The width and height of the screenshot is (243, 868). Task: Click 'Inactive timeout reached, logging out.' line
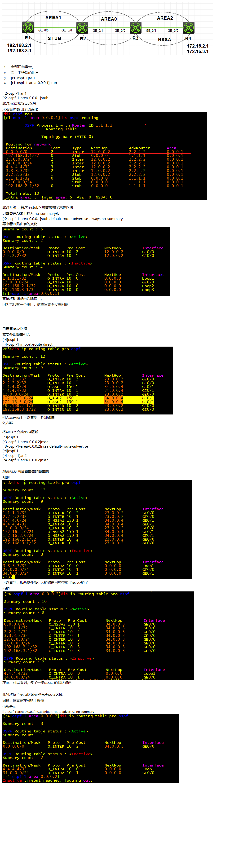(x=48, y=780)
